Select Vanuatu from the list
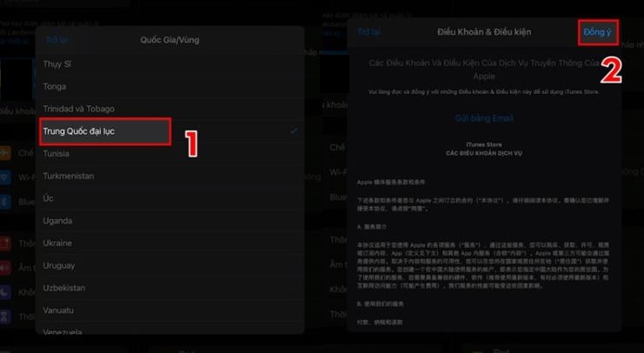The height and width of the screenshot is (353, 644). pyautogui.click(x=169, y=310)
